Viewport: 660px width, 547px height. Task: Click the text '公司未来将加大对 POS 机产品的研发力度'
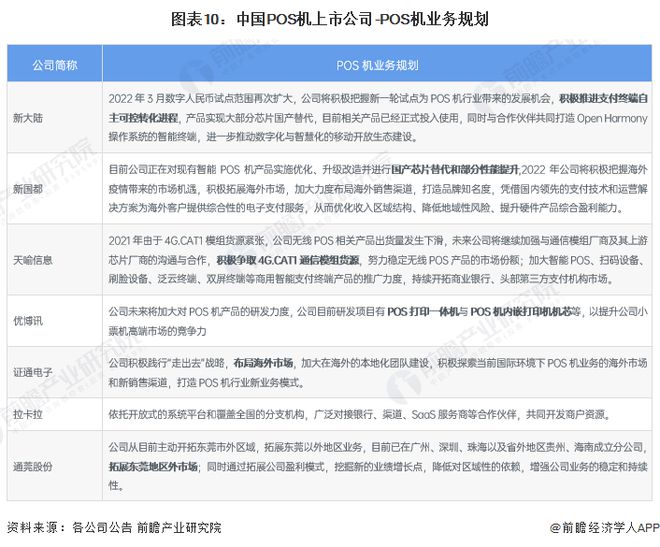click(x=199, y=312)
